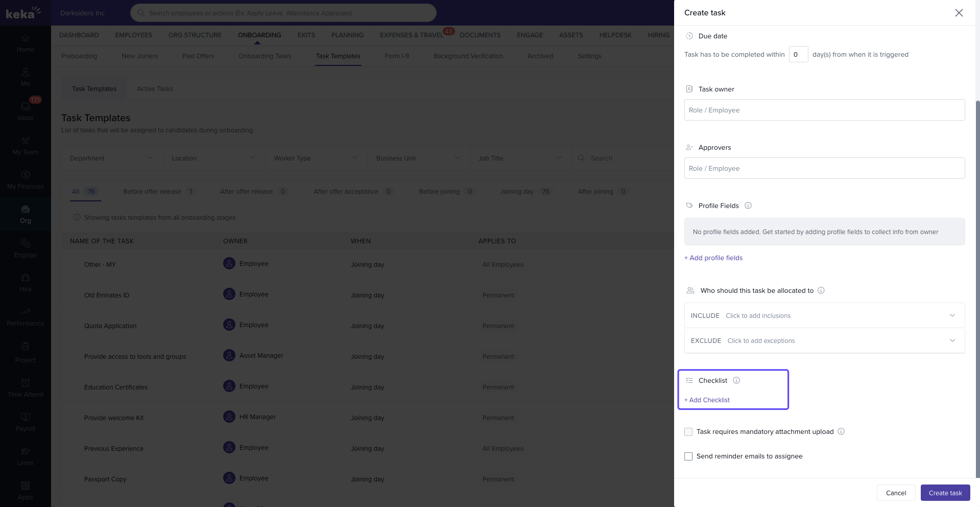Image resolution: width=980 pixels, height=507 pixels.
Task: Open the Apps icon in sidebar
Action: click(x=26, y=490)
